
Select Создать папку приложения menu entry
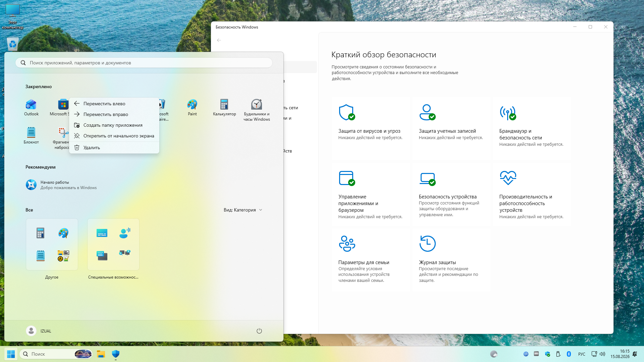point(114,125)
